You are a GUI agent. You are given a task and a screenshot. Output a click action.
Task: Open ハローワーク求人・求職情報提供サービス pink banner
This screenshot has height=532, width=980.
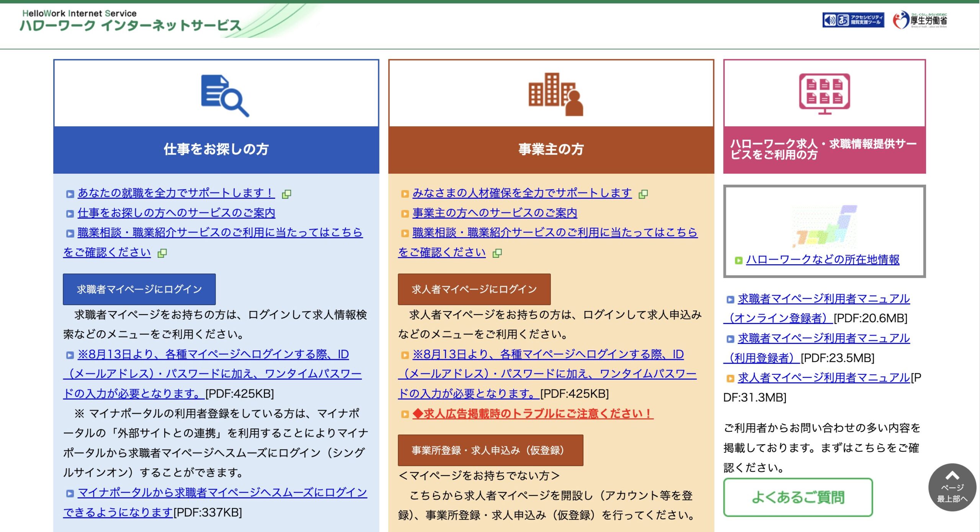tap(824, 150)
